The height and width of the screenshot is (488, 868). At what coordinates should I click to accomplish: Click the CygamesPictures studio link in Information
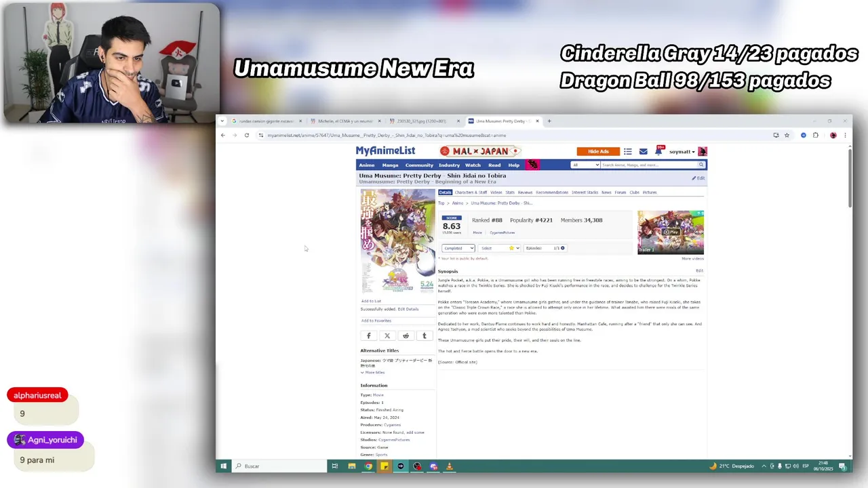point(394,440)
